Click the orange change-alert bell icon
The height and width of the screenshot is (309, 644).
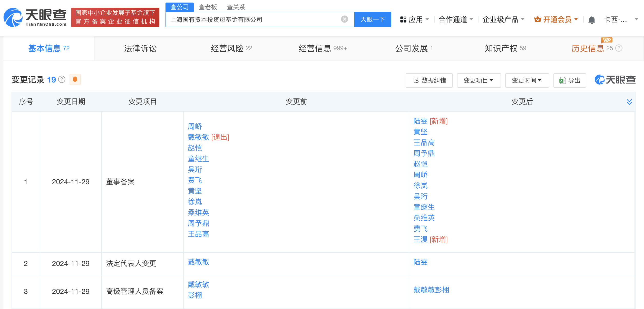pos(75,79)
